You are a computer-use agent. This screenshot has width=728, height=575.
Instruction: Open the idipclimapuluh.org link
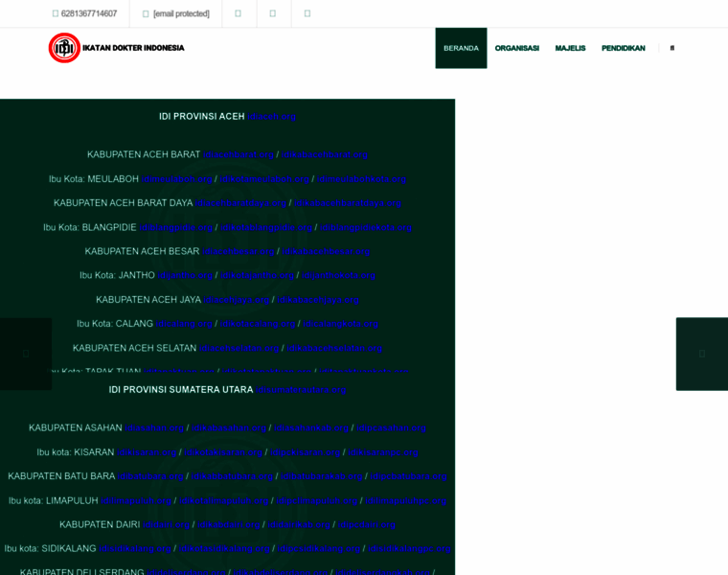[x=317, y=501]
